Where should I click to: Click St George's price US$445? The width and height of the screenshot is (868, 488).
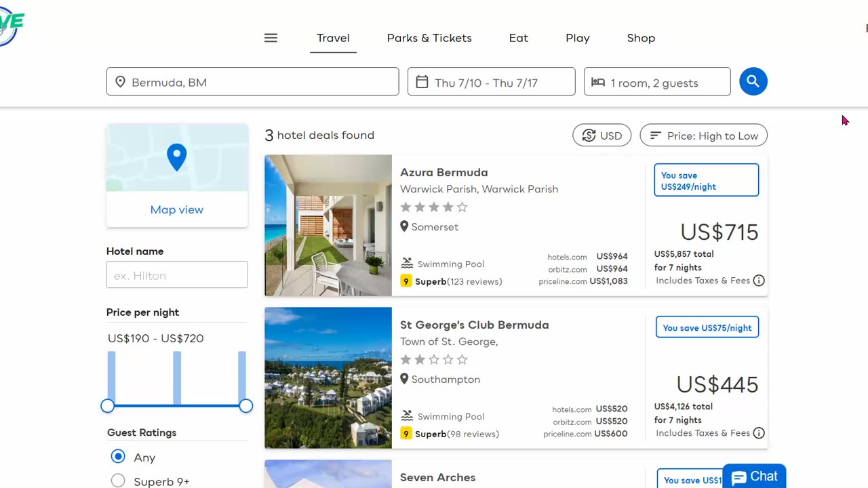coord(717,385)
